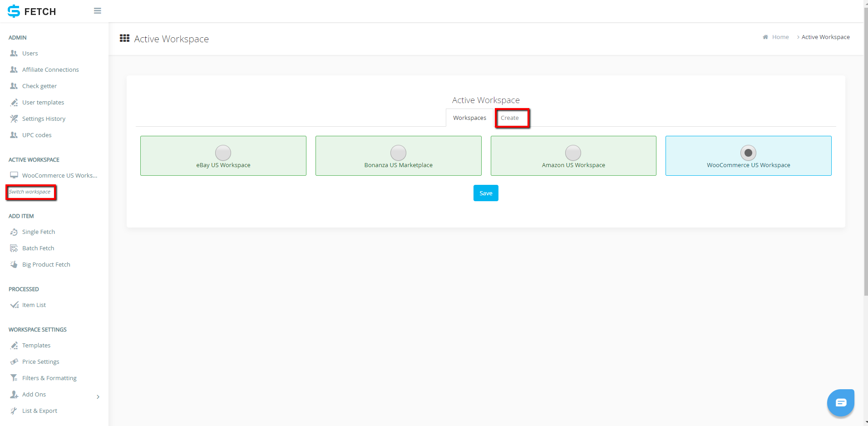Screen dimensions: 868x426
Task: Click the Price Settings icon
Action: click(14, 362)
